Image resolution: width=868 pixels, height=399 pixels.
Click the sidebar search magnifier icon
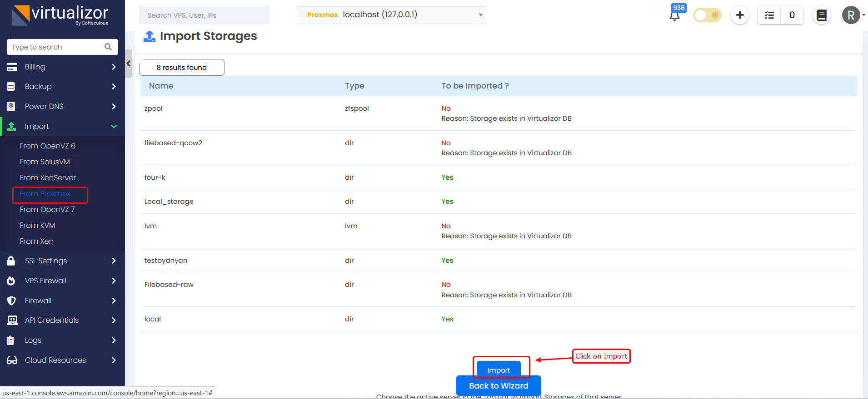108,47
